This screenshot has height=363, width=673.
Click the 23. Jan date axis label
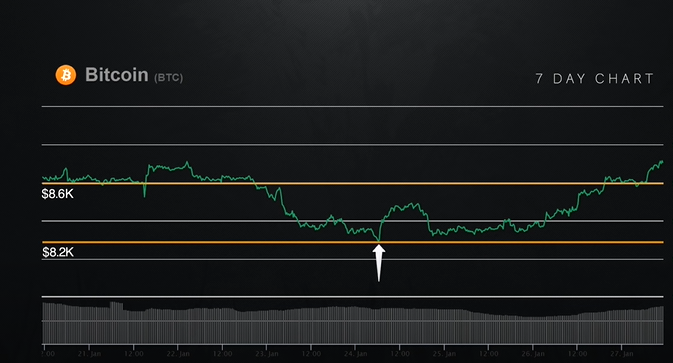267,354
